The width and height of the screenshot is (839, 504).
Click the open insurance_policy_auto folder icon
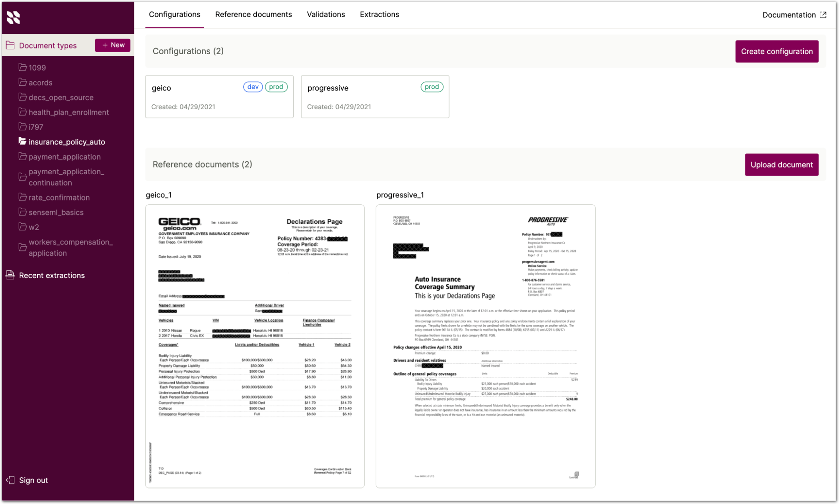pos(23,141)
